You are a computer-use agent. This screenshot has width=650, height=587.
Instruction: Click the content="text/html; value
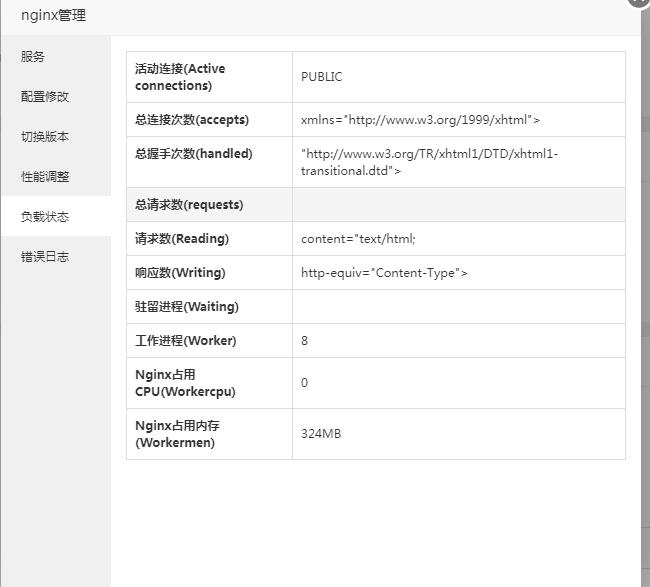pos(358,239)
